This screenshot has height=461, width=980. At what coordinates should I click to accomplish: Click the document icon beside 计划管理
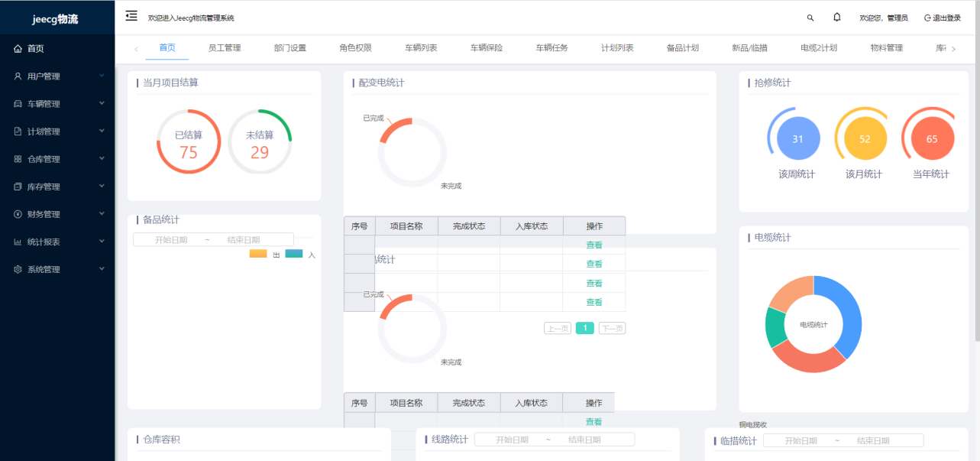[x=18, y=131]
